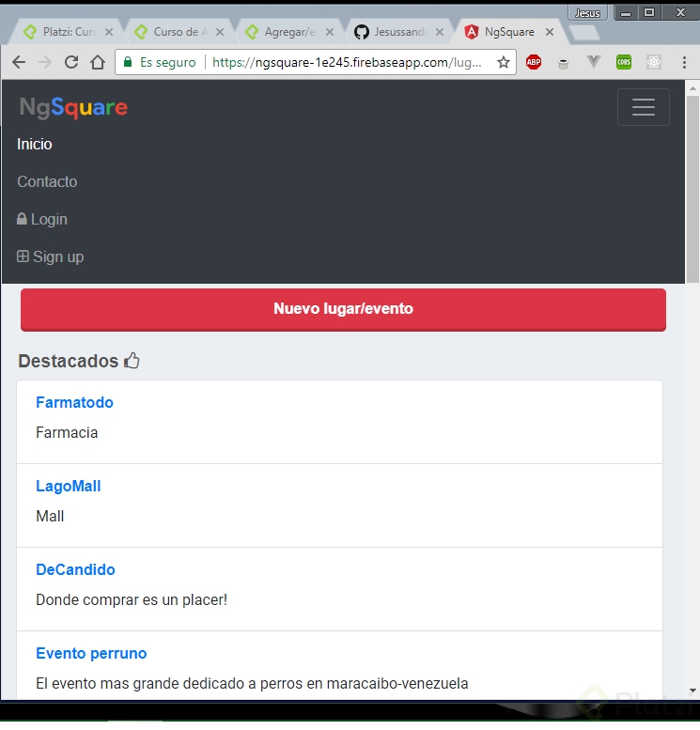Open the Contacto nav link
Viewport: 700px width, 730px height.
47,181
